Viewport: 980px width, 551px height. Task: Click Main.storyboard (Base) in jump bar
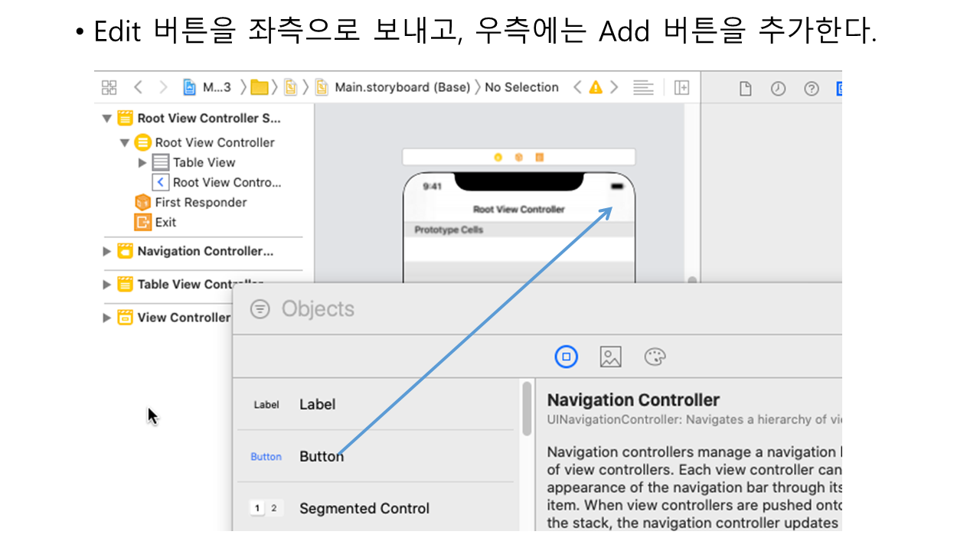pyautogui.click(x=402, y=87)
